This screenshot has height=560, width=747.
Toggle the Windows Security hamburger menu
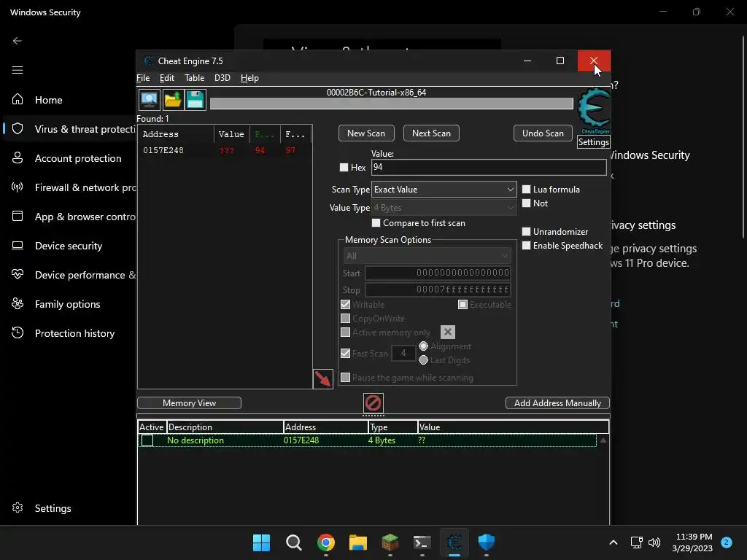[x=18, y=70]
